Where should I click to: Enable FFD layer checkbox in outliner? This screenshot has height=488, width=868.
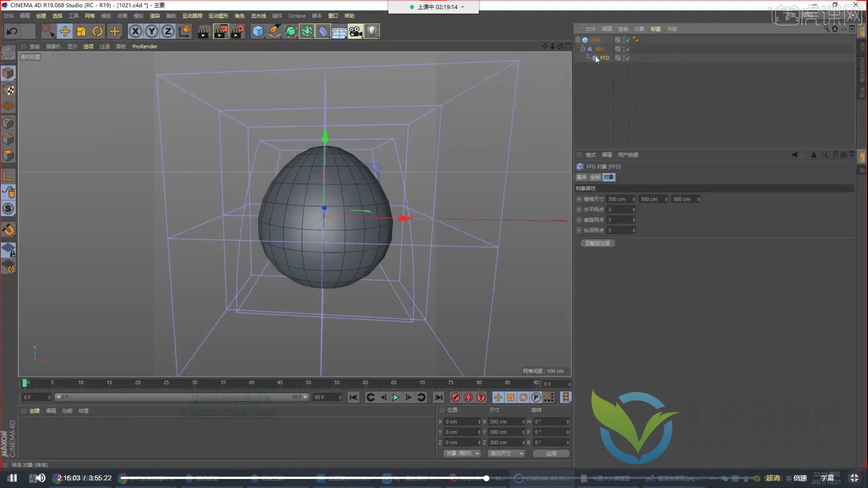[627, 58]
